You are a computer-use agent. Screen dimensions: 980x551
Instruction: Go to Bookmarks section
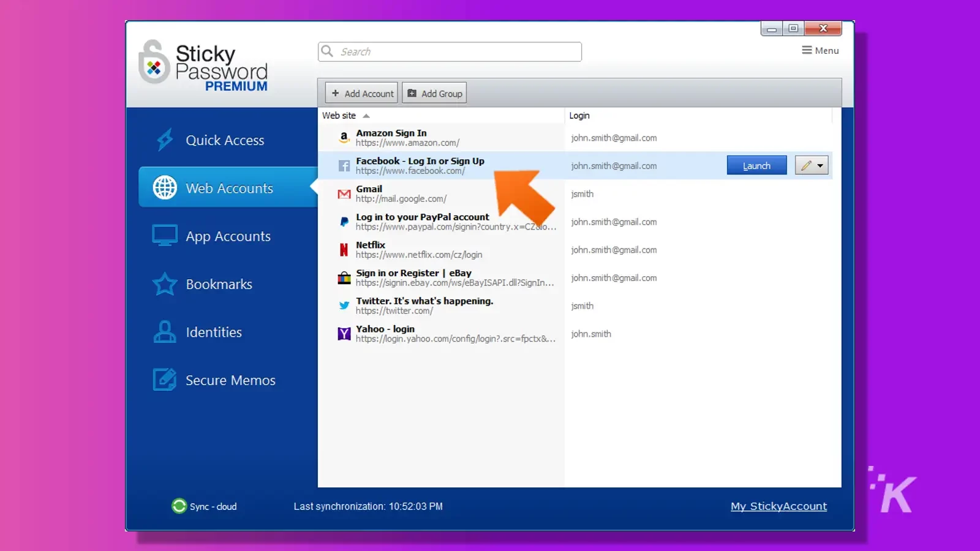[219, 284]
